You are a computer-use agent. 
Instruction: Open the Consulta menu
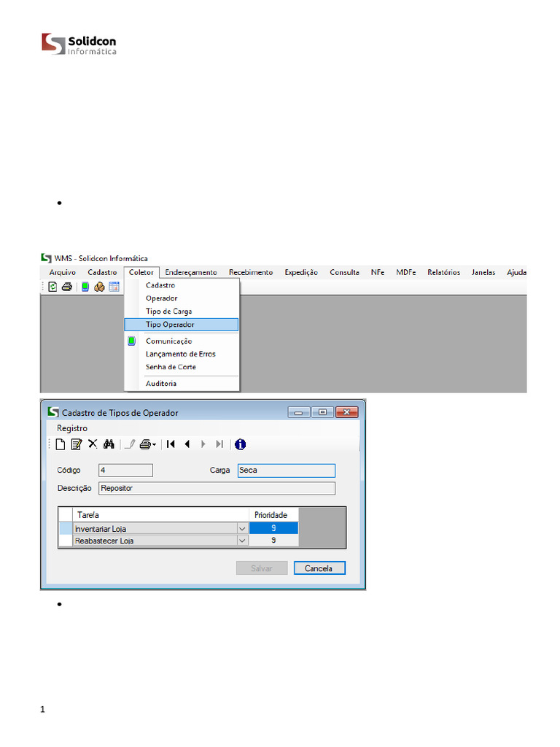345,273
